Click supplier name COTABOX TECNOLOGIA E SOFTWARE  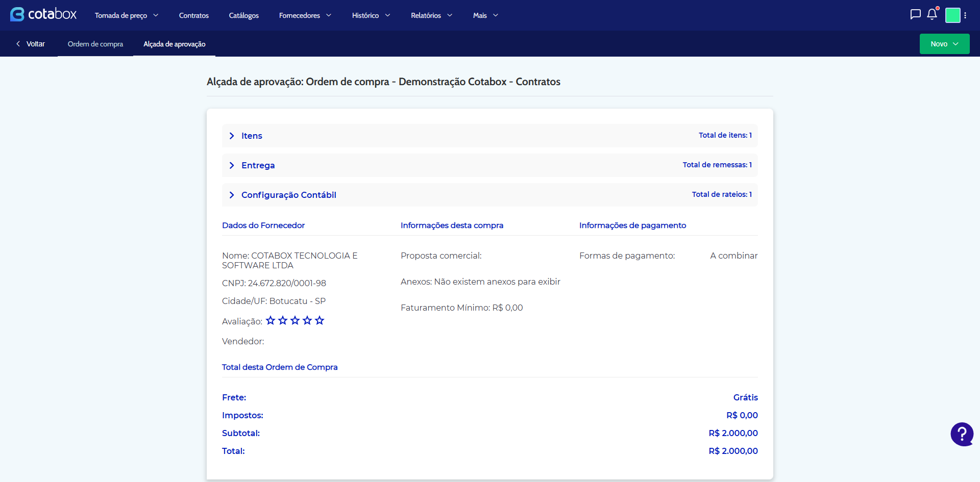[290, 260]
